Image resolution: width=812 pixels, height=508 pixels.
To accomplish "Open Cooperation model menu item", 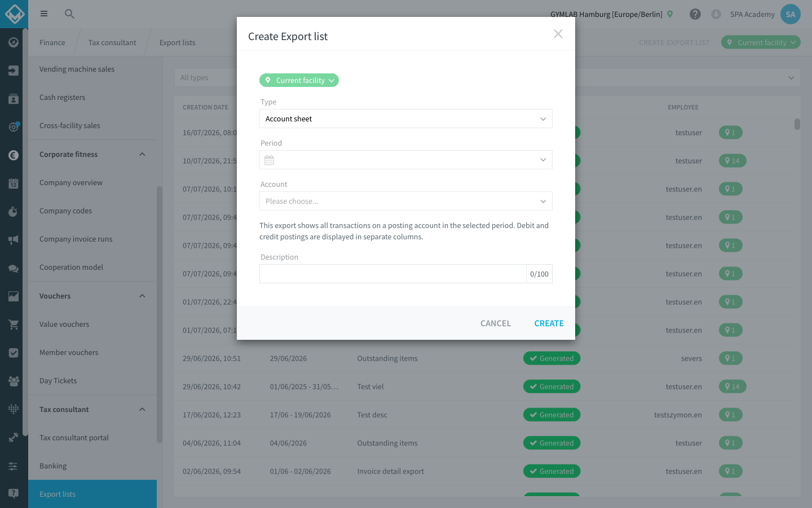I will click(x=92, y=267).
